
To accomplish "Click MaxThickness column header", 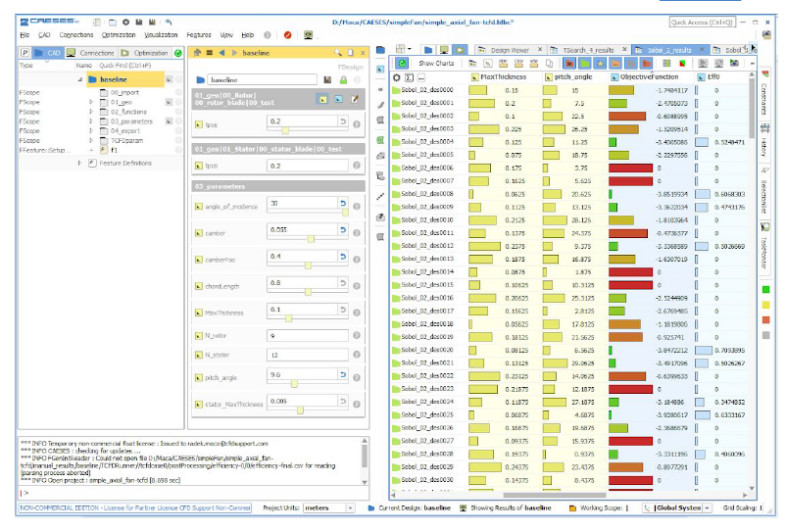I will coord(503,77).
